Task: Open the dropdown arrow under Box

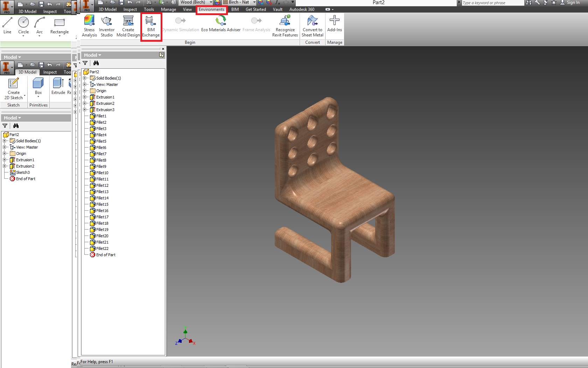Action: tap(38, 97)
